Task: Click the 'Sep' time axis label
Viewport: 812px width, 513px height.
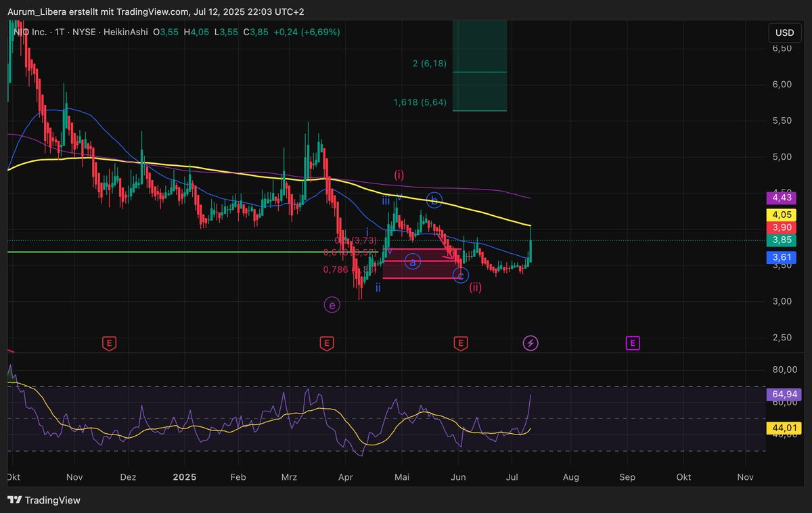Action: tap(627, 476)
